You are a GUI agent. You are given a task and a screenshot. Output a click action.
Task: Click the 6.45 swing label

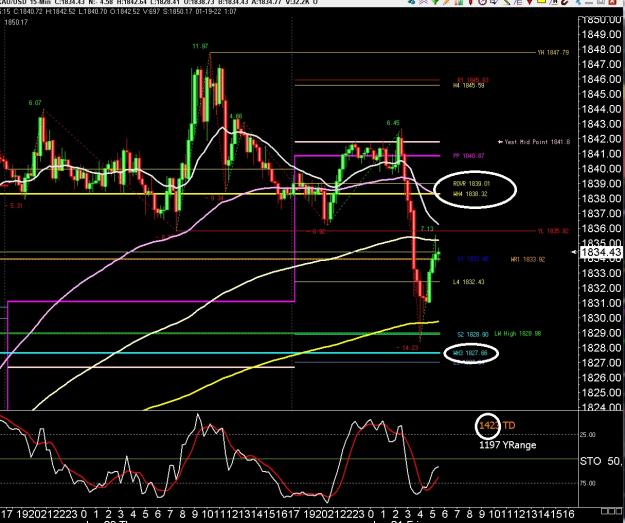point(393,123)
